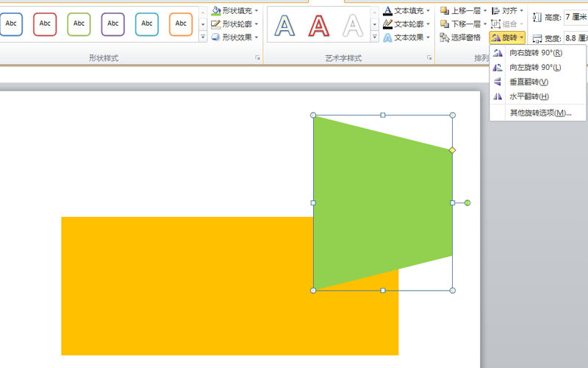
Task: Apply the blue outlined Abc shape style
Action: [11, 24]
